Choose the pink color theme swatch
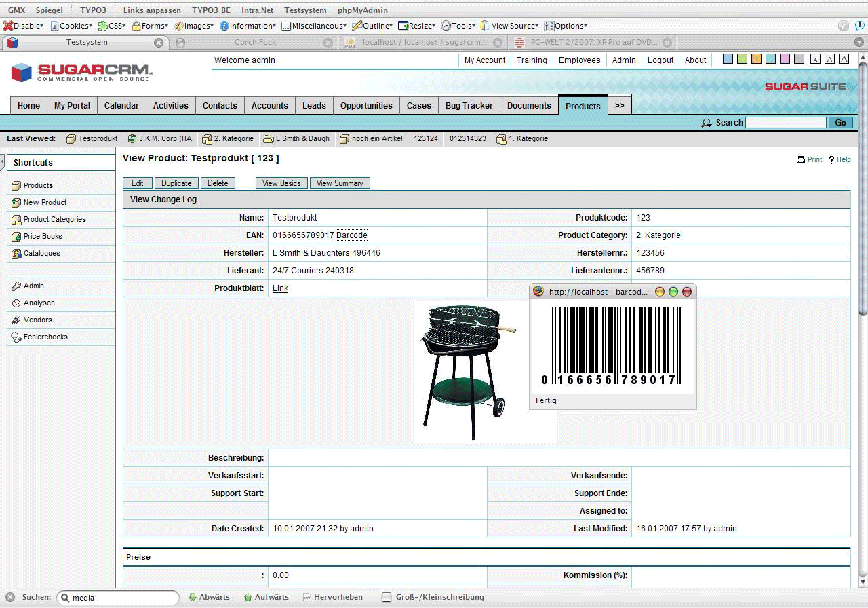The height and width of the screenshot is (608, 868). pyautogui.click(x=785, y=59)
